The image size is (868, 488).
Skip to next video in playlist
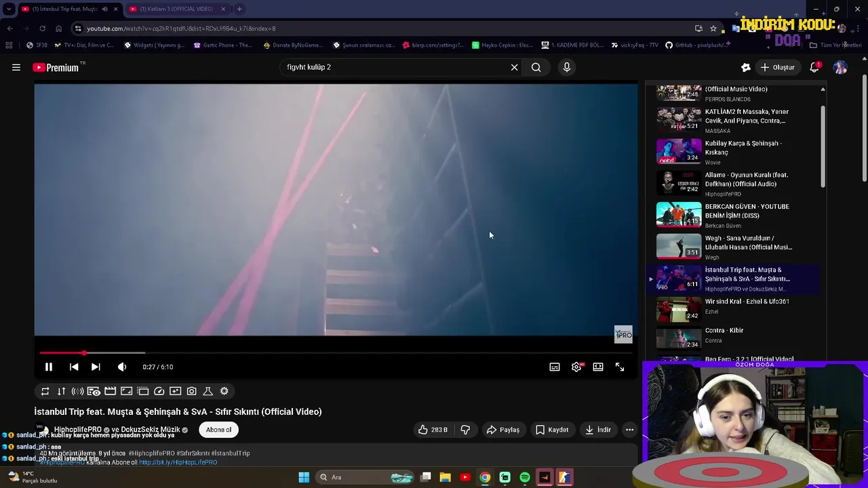tap(96, 367)
